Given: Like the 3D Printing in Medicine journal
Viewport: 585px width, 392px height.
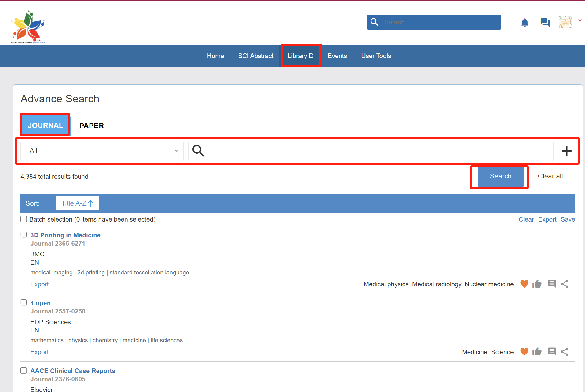Looking at the screenshot, I should 537,284.
